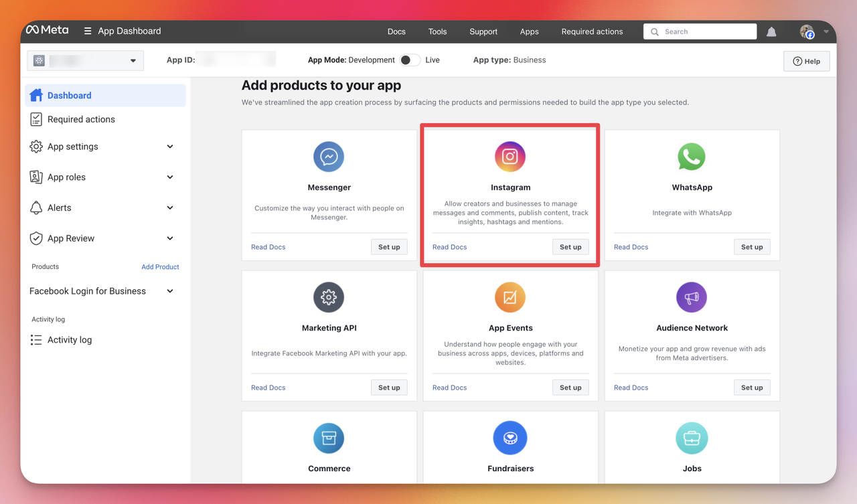The image size is (857, 504).
Task: Click the Activity log list icon
Action: pos(36,340)
